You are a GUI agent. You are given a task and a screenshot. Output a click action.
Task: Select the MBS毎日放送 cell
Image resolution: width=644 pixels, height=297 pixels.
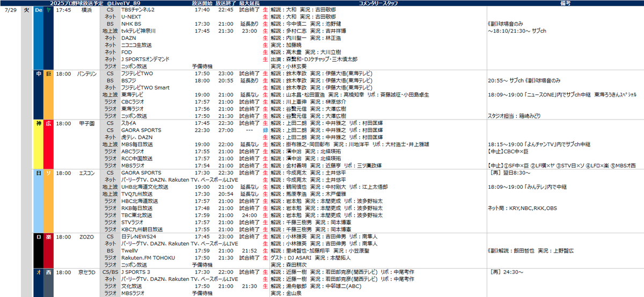[x=136, y=145]
